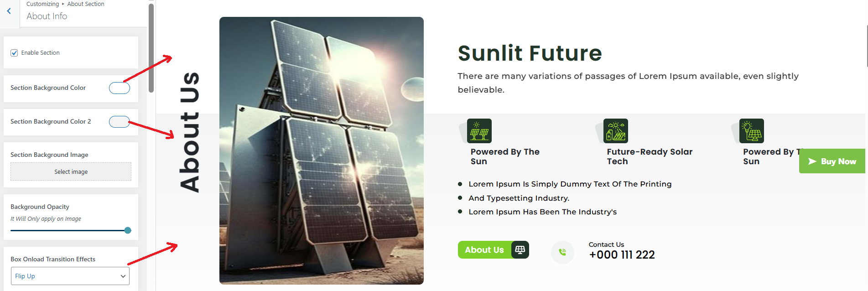Open the Section Background Color picker
The image size is (868, 291).
point(120,88)
